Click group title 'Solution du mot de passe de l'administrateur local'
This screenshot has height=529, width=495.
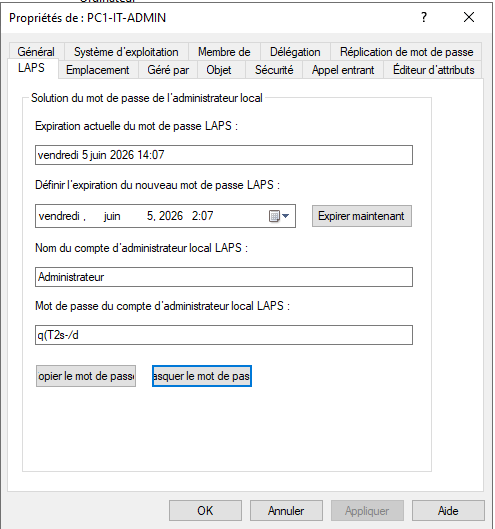point(147,98)
